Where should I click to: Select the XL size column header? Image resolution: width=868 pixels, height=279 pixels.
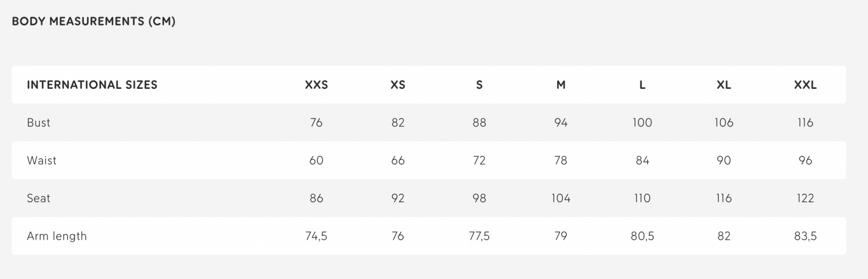point(724,85)
